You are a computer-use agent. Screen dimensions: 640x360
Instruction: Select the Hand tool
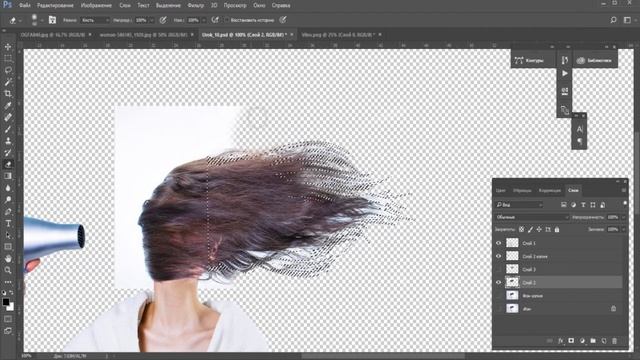8,259
